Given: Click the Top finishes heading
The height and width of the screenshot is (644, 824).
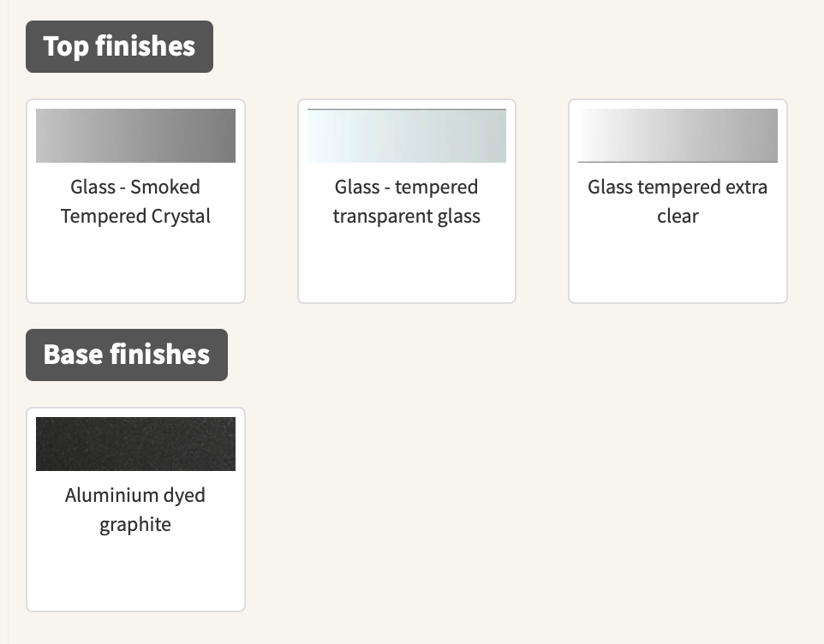Looking at the screenshot, I should click(119, 46).
